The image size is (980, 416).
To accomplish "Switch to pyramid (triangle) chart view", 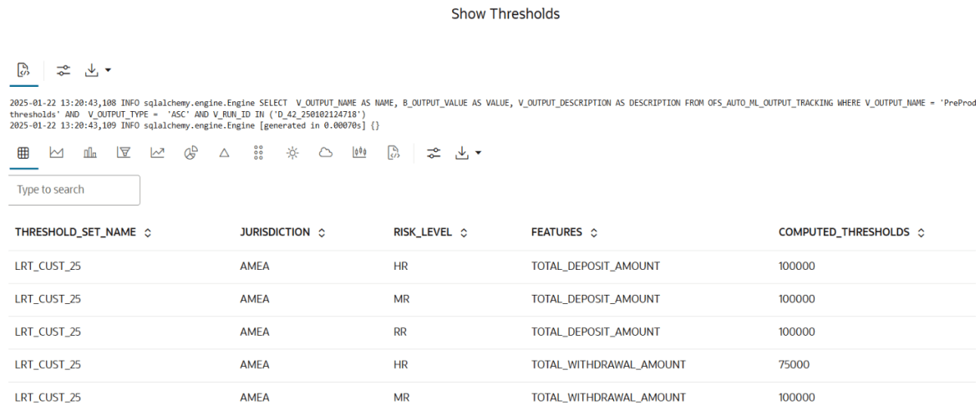I will click(x=225, y=153).
